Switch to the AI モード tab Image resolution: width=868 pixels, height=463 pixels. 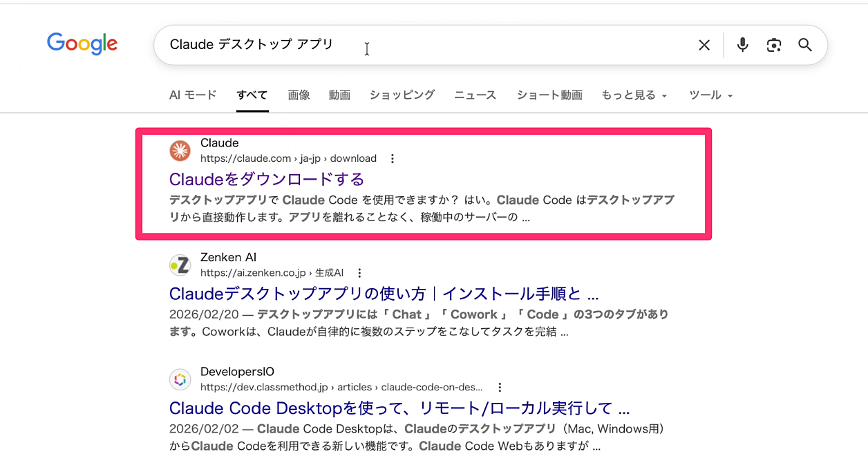(193, 95)
